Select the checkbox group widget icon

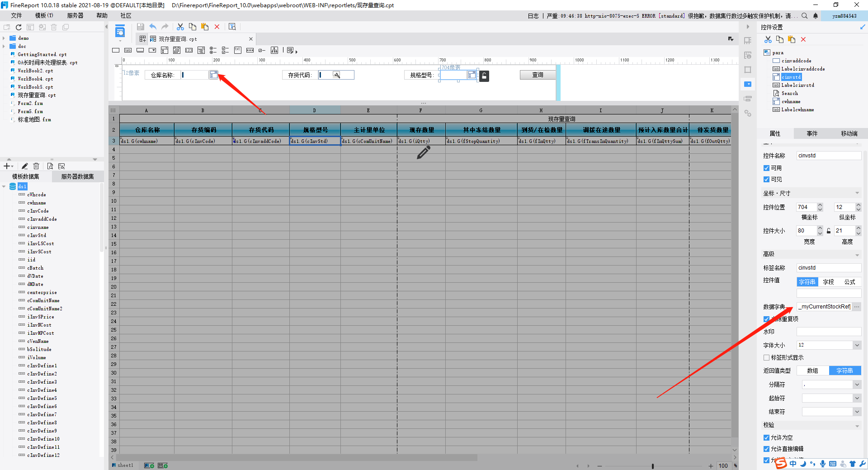(226, 50)
